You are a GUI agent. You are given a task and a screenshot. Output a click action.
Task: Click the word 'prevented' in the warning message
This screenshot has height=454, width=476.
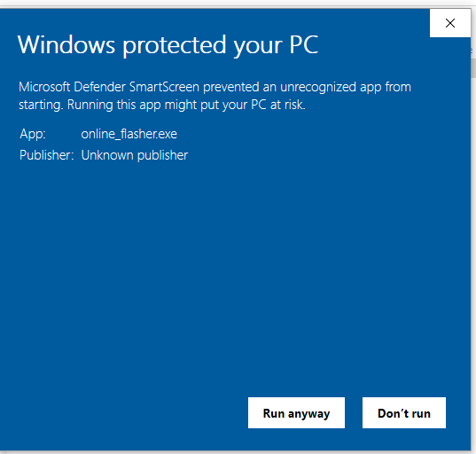(231, 88)
